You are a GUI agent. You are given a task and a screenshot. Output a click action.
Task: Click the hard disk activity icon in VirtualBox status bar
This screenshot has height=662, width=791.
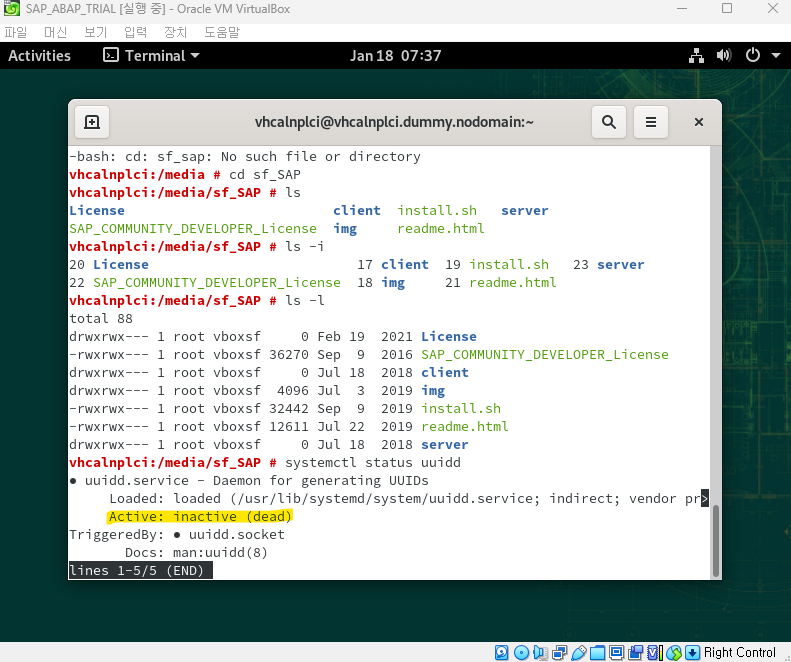pos(501,652)
